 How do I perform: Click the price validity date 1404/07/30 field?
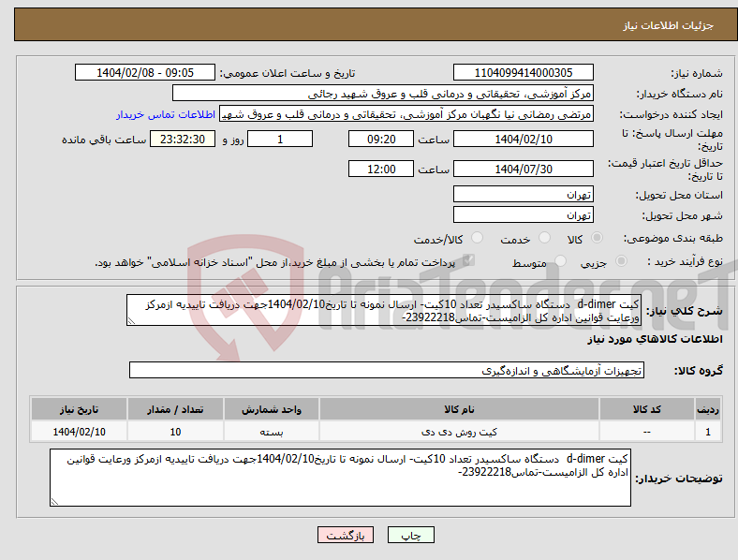(523, 169)
